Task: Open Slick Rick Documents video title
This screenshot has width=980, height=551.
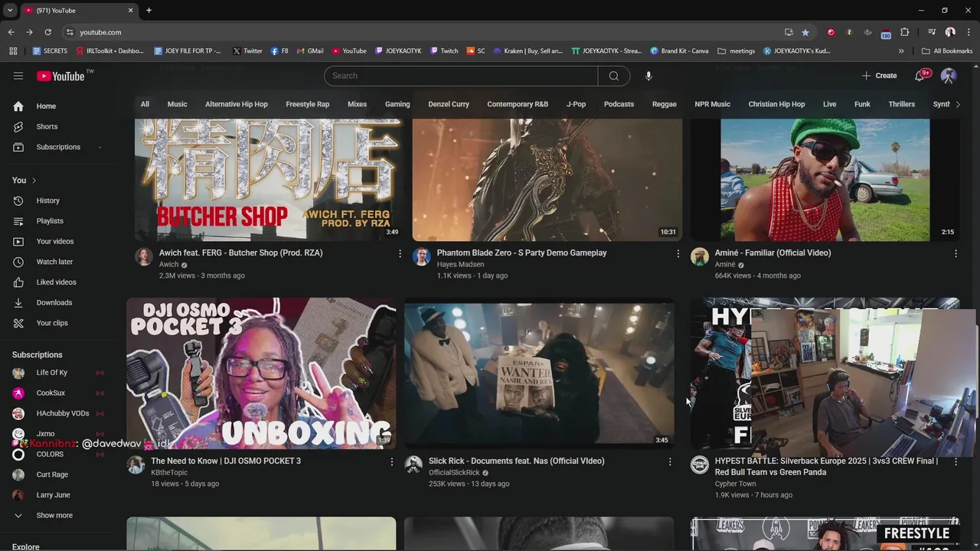Action: (x=517, y=461)
